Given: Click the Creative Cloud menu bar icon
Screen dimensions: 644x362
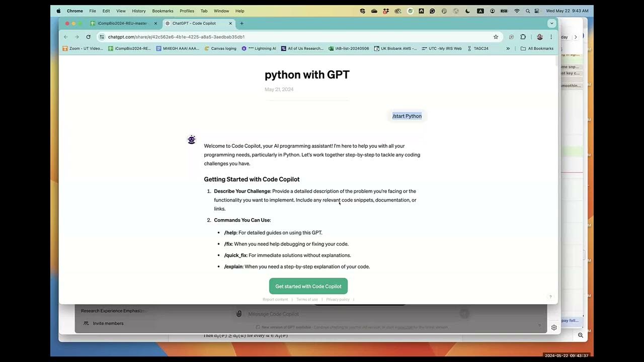Looking at the screenshot, I should (x=397, y=11).
